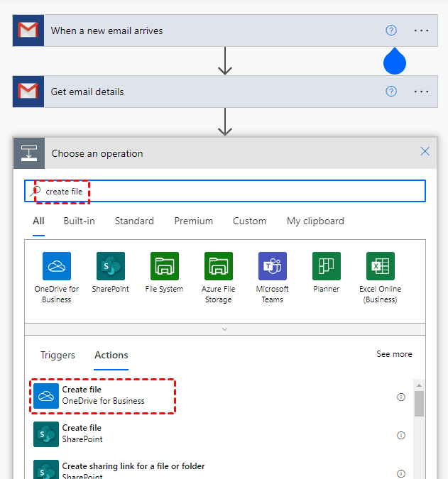448x479 pixels.
Task: Click the 'create file' search box
Action: [x=234, y=192]
